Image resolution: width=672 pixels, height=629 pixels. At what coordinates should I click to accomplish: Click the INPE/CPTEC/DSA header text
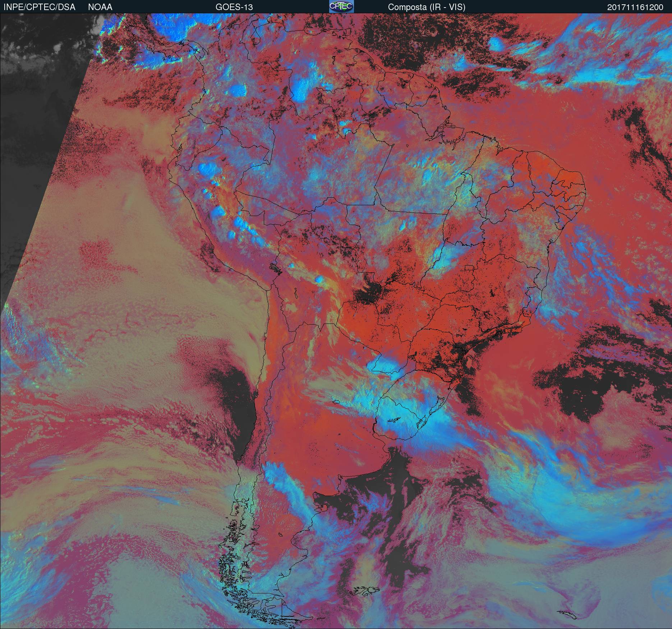pyautogui.click(x=40, y=7)
